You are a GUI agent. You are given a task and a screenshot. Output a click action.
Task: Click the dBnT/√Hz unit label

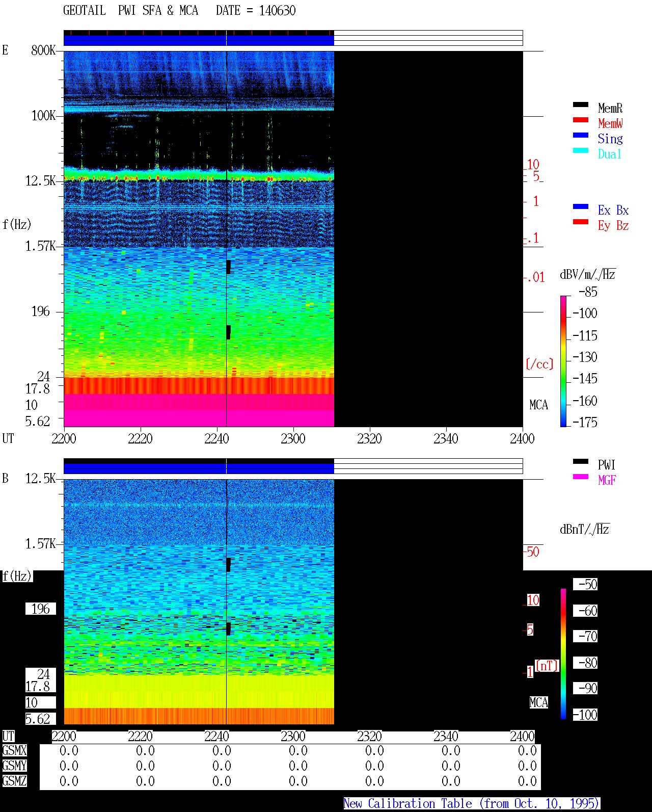tap(585, 529)
